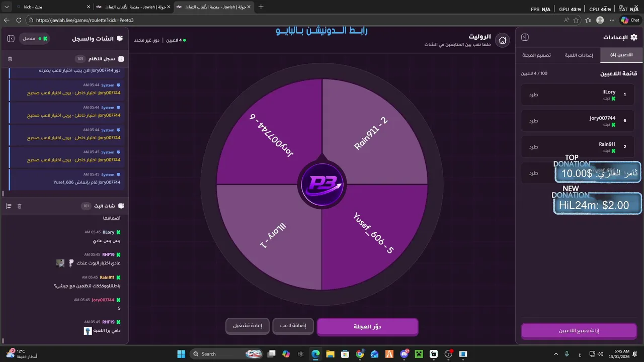The image size is (644, 362).
Task: Click IILory's chat message username
Action: point(108,232)
